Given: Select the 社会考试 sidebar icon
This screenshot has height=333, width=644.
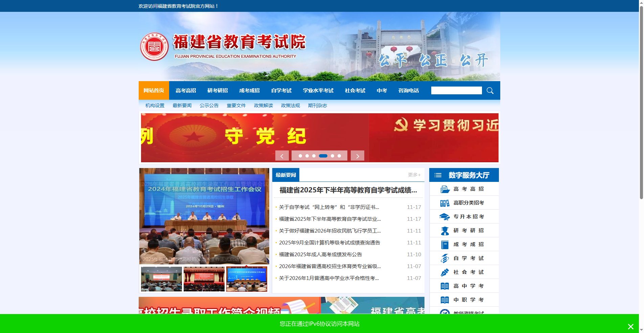Looking at the screenshot, I should click(445, 272).
